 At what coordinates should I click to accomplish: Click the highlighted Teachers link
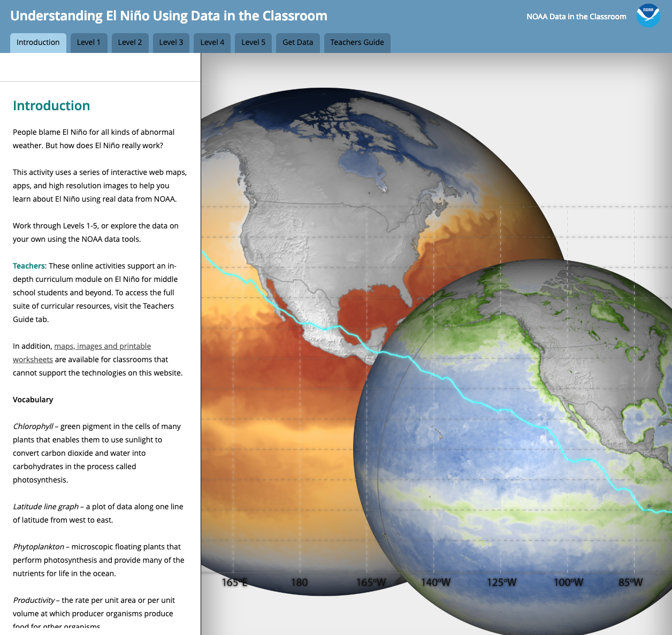coord(28,265)
